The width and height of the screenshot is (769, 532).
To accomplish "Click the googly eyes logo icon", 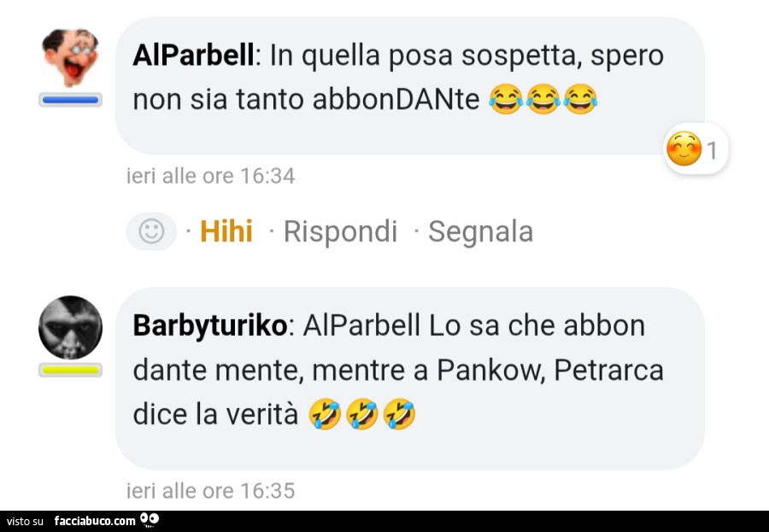I will click(150, 520).
